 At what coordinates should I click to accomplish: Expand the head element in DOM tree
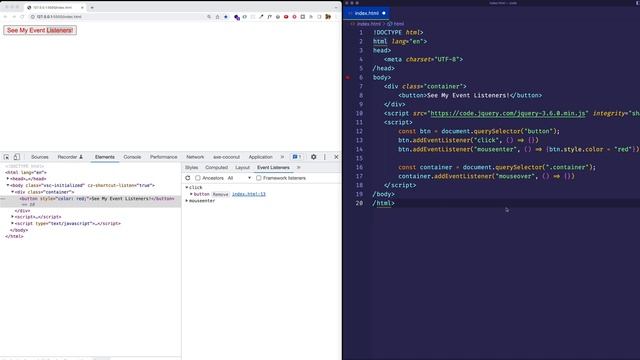[x=8, y=179]
